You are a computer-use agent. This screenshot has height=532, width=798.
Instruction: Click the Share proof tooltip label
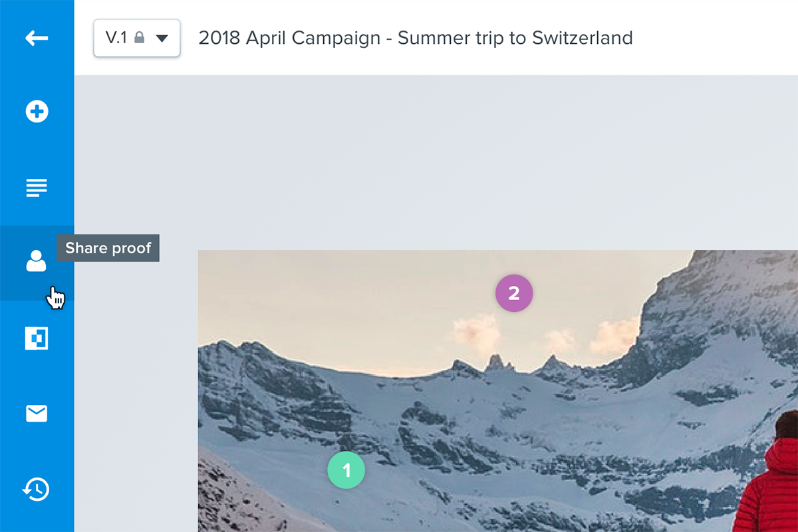(108, 249)
